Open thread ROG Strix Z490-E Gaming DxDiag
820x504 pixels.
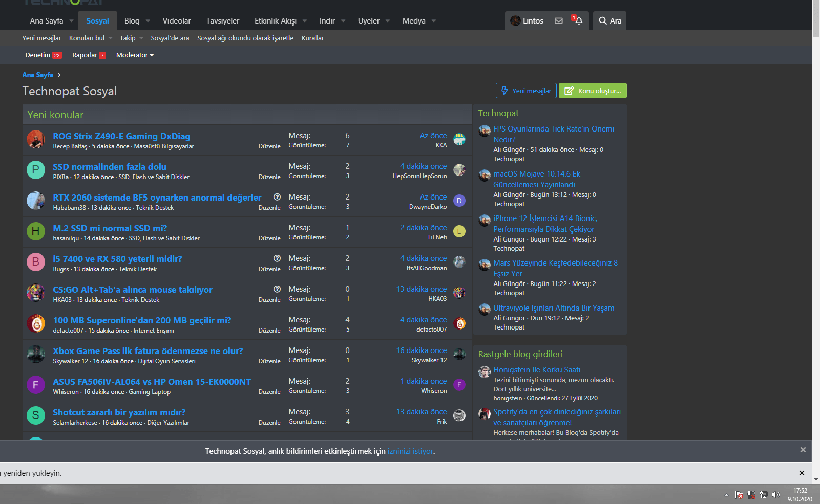click(x=121, y=136)
